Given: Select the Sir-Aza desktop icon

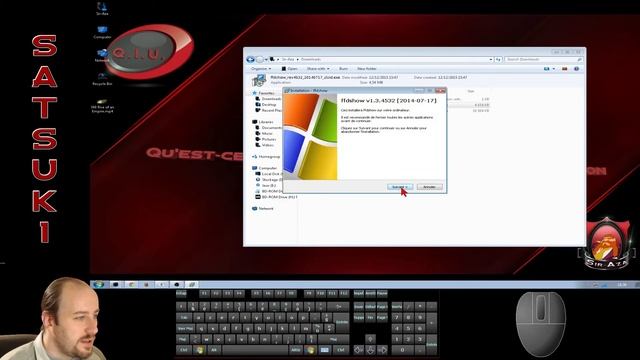Looking at the screenshot, I should pos(102,9).
